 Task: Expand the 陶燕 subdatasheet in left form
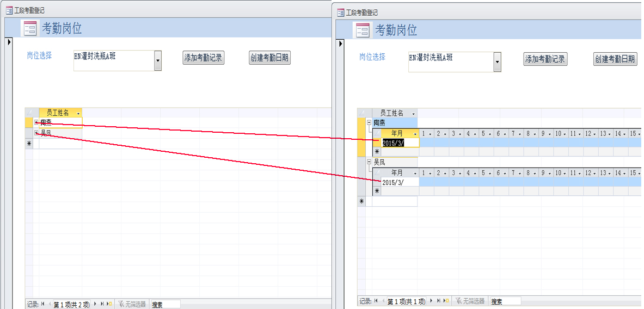(x=36, y=122)
